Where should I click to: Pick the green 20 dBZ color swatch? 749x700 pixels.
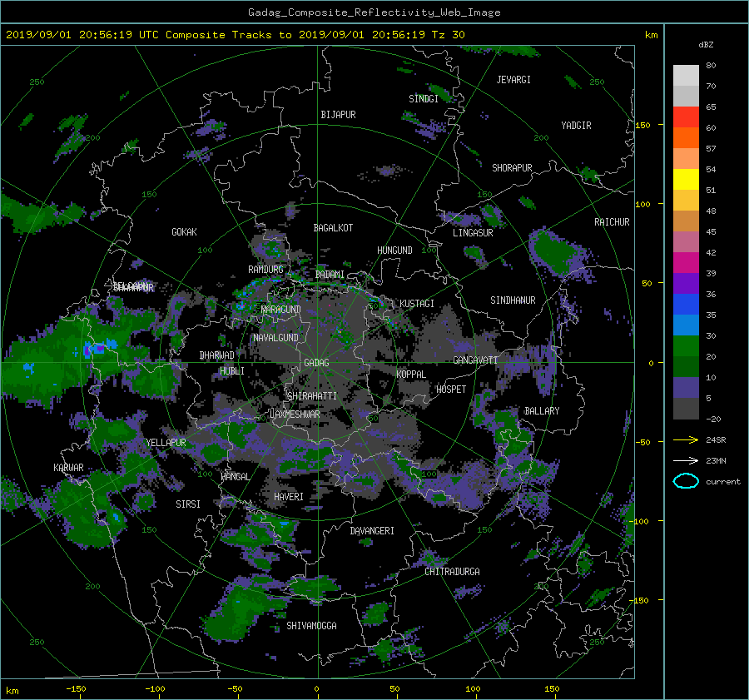click(686, 346)
